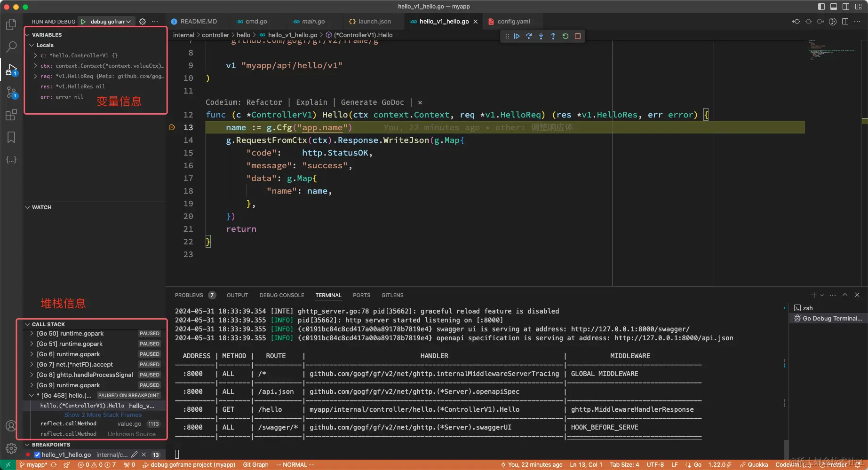Viewport: 868px width, 470px height.
Task: Click Step Over in the debug toolbar
Action: (x=529, y=36)
